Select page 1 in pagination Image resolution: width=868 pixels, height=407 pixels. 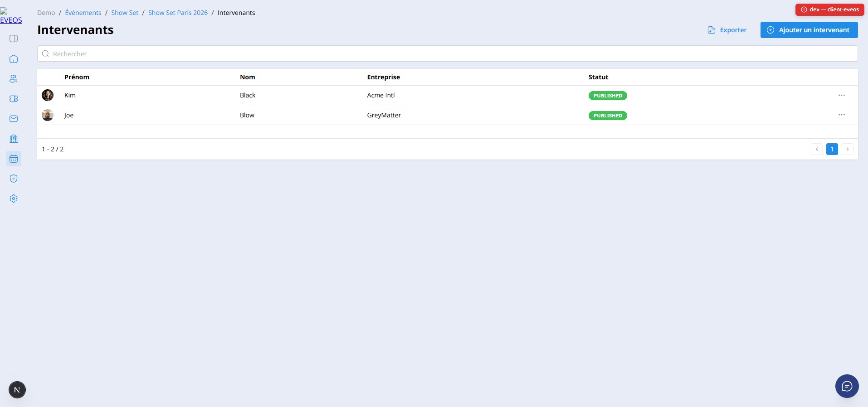(x=832, y=149)
